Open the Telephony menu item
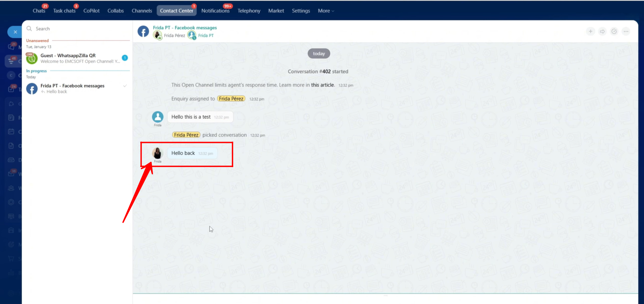 click(x=249, y=11)
